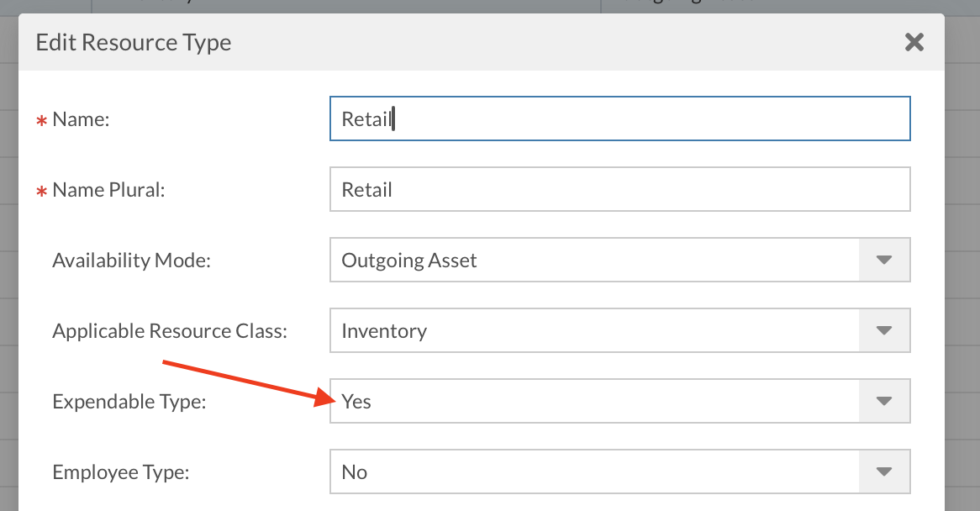Click the "Availability Mode:" label
This screenshot has height=511, width=980.
click(x=131, y=261)
